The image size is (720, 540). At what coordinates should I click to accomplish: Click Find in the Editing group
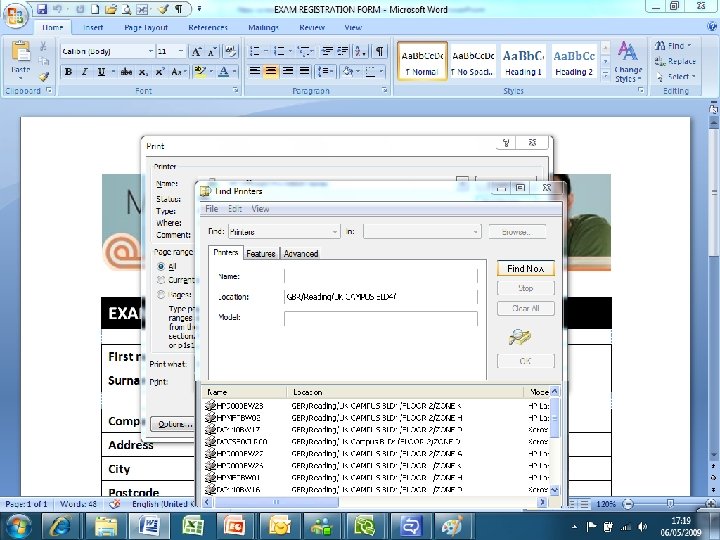tap(673, 46)
